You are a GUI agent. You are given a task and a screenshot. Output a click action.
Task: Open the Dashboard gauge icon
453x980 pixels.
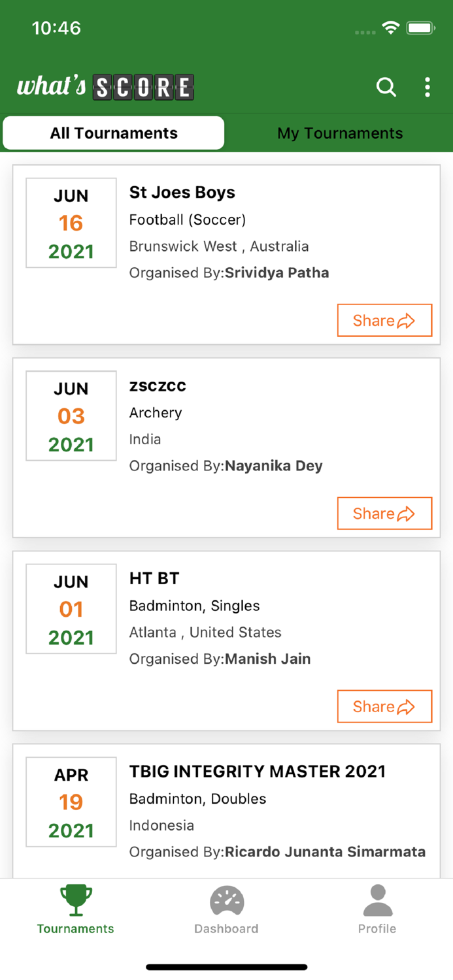[x=226, y=900]
